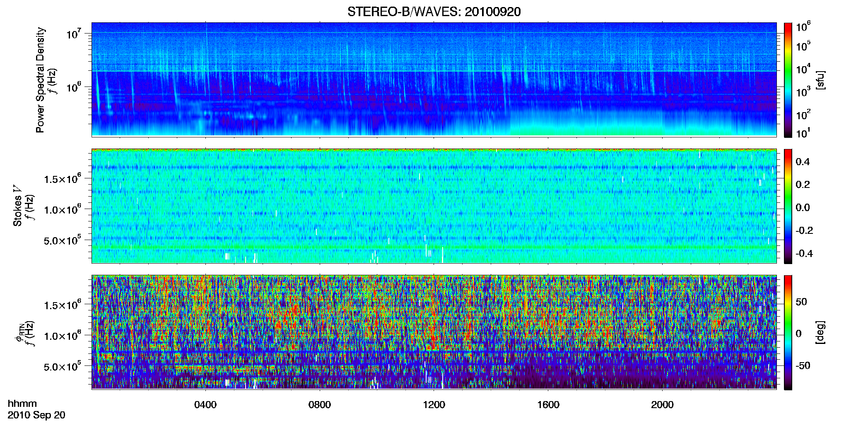Click the Stokes V colorbar
Viewport: 868px width, 447px height.
click(788, 206)
